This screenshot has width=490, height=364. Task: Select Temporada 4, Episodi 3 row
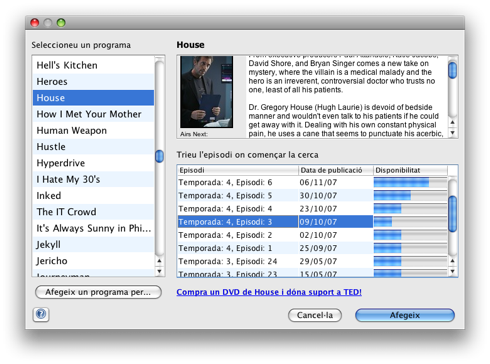click(312, 222)
